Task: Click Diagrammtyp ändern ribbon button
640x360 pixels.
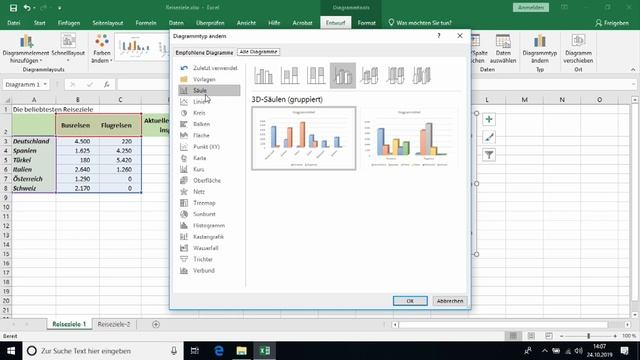Action: 540,49
